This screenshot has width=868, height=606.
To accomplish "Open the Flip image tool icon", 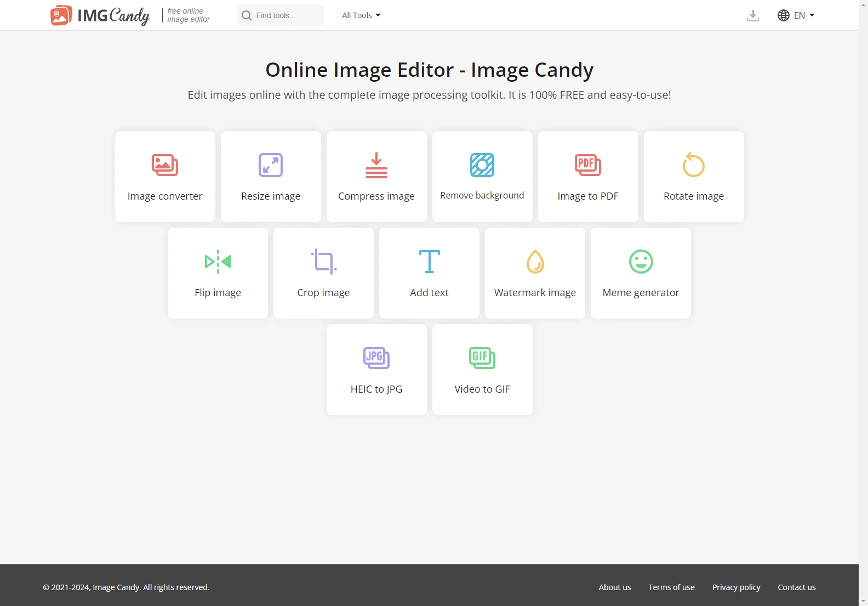I will pyautogui.click(x=218, y=262).
